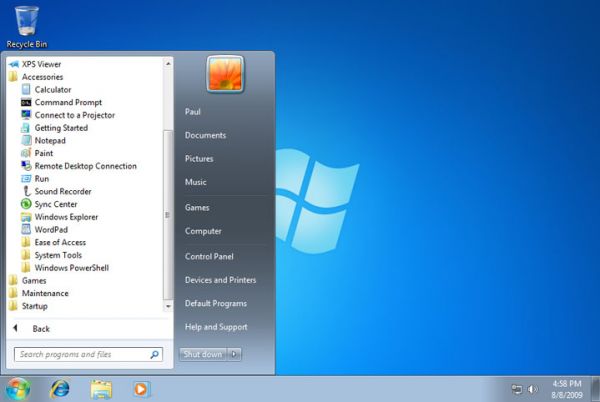Image resolution: width=600 pixels, height=402 pixels.
Task: Click the volume speaker tray icon
Action: (532, 388)
